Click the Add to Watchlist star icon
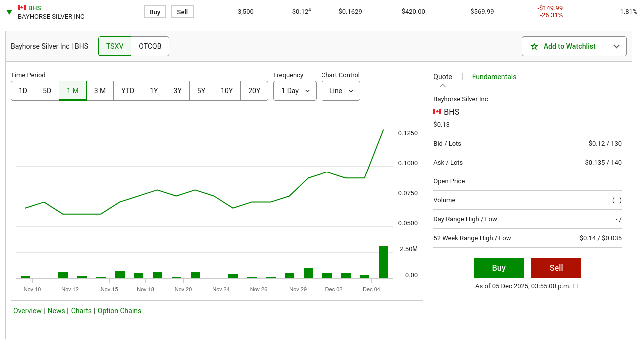 (x=534, y=46)
